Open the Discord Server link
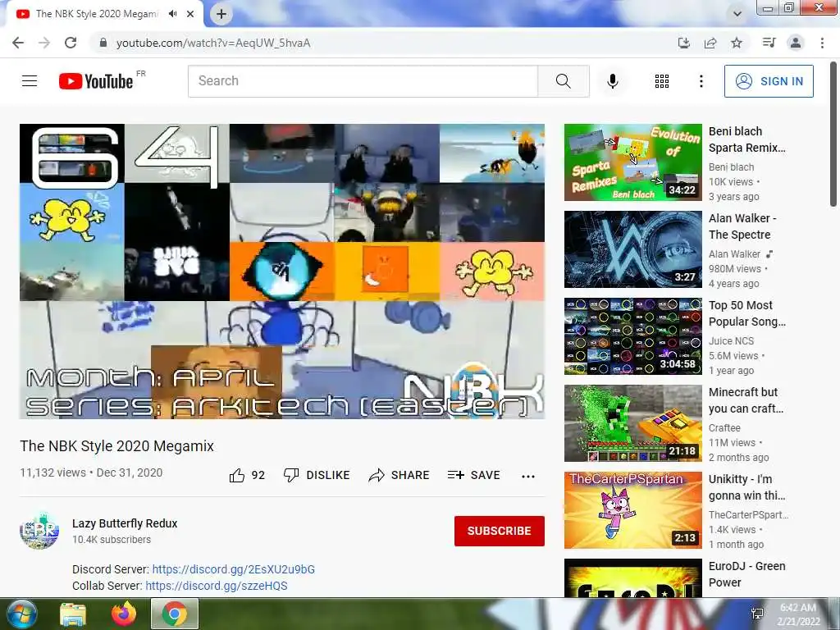Screen dimensions: 840x630 (x=234, y=569)
